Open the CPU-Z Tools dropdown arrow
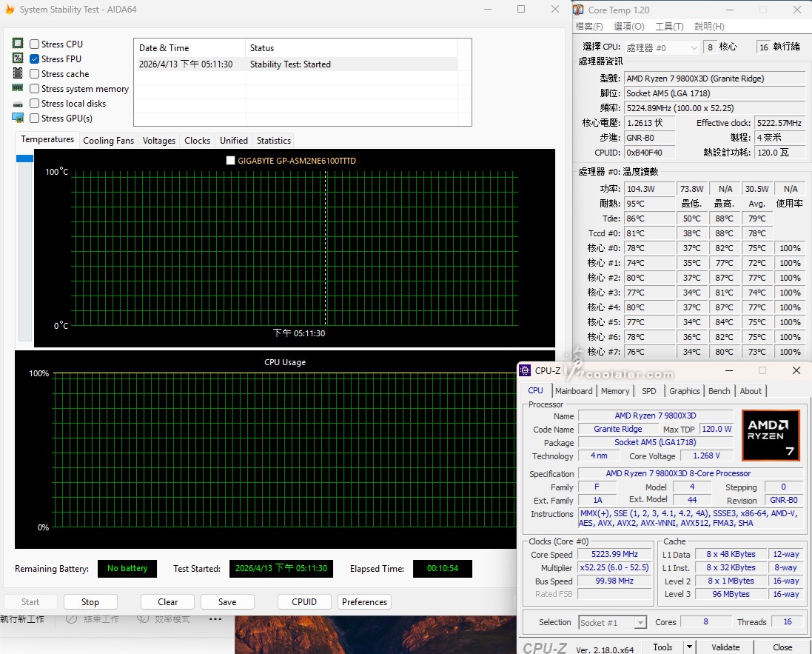 [689, 647]
